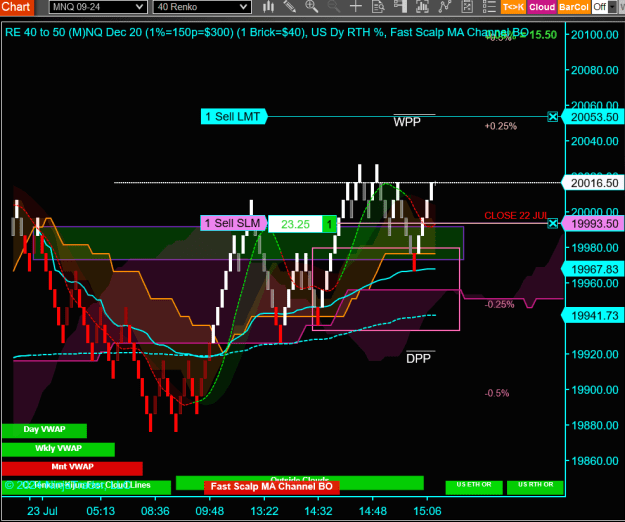Click the 15.50 green value at top

[x=543, y=35]
